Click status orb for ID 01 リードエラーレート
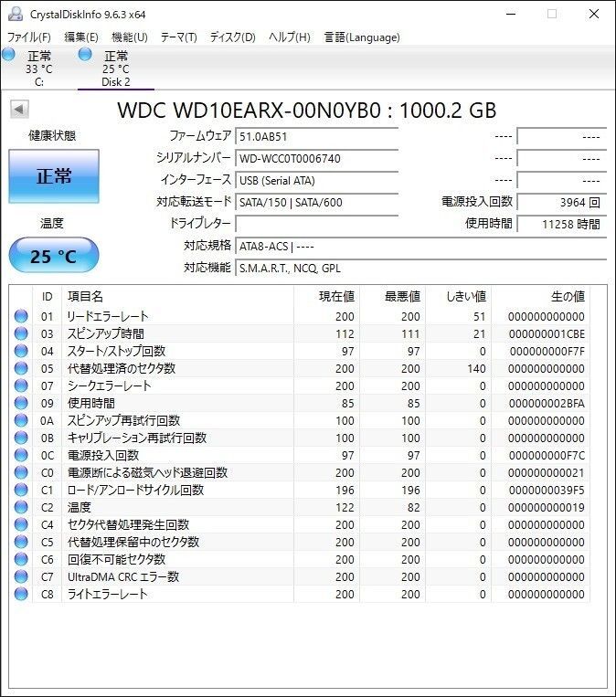Image resolution: width=616 pixels, height=697 pixels. click(x=21, y=316)
